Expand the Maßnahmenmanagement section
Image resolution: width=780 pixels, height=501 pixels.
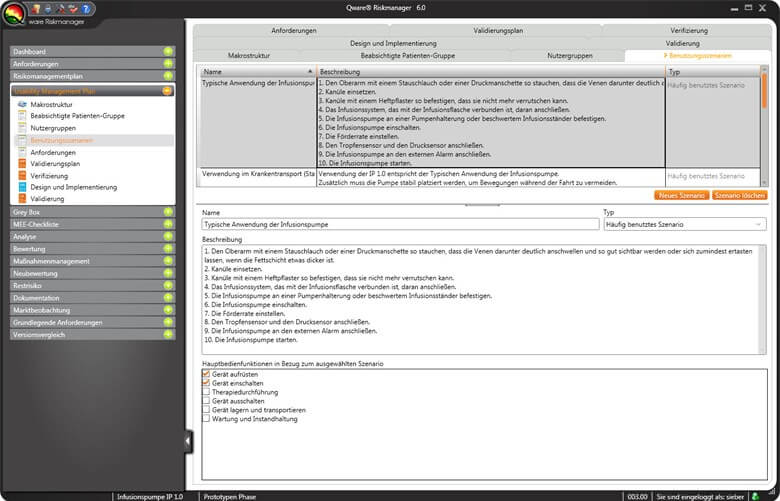[x=168, y=261]
